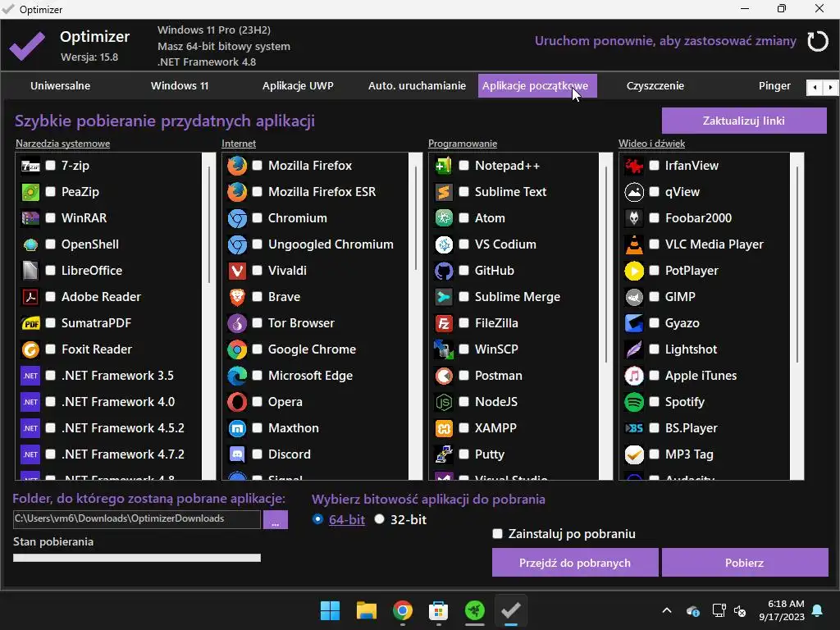Click the Vivaldi browser icon
840x630 pixels.
(237, 271)
